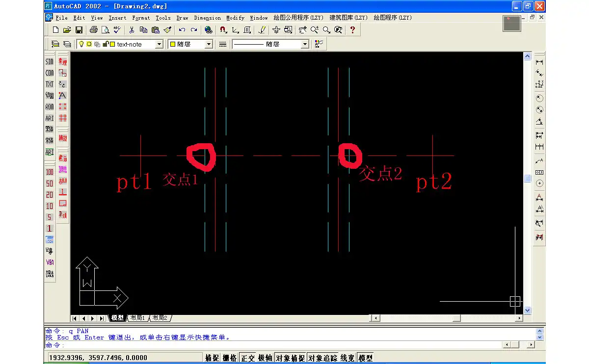Click the Zoom Previous icon
The width and height of the screenshot is (589, 364).
coord(338,30)
